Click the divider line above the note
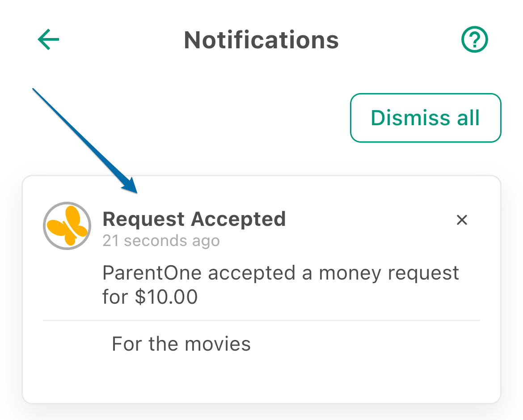Viewport: 523px width, 420px height. [261, 321]
